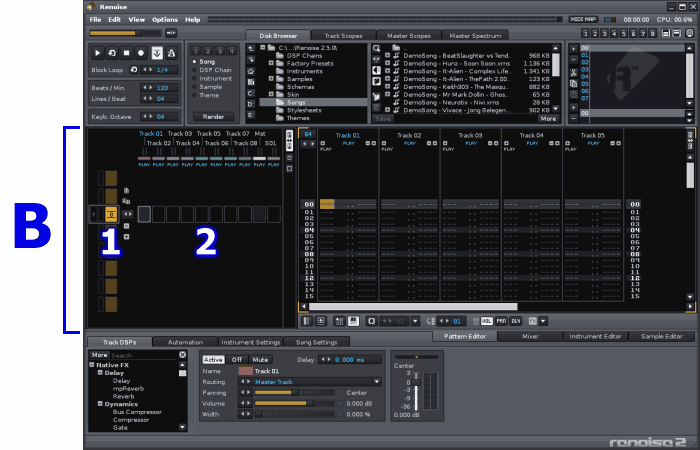Click the sample autoplay speaker icon
Image resolution: width=700 pixels, height=450 pixels.
point(376,70)
